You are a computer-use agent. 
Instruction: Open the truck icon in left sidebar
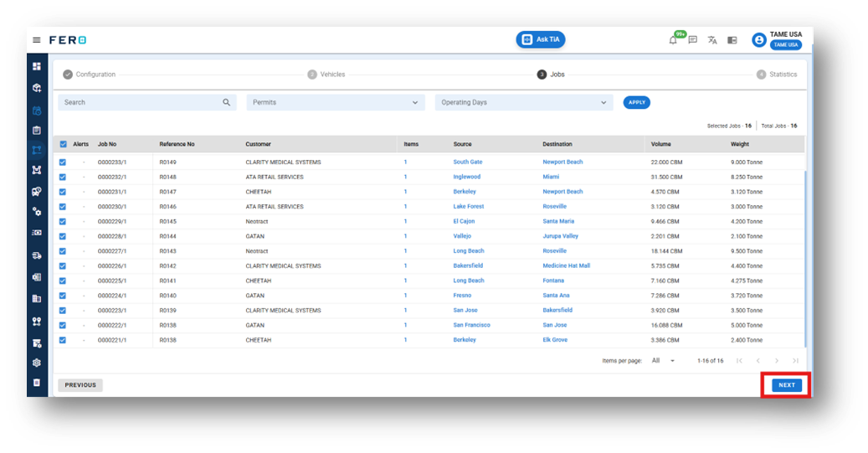tap(37, 255)
